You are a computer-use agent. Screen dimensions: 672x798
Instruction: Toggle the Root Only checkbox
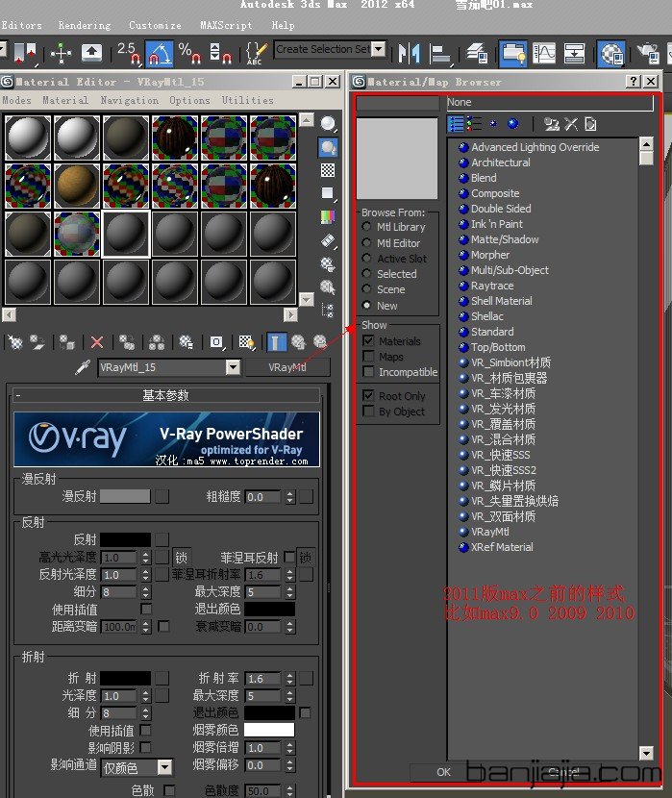pos(369,395)
